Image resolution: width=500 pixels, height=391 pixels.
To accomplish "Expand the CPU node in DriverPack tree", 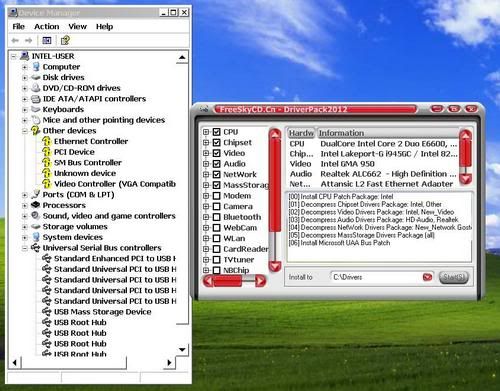I will [x=206, y=132].
